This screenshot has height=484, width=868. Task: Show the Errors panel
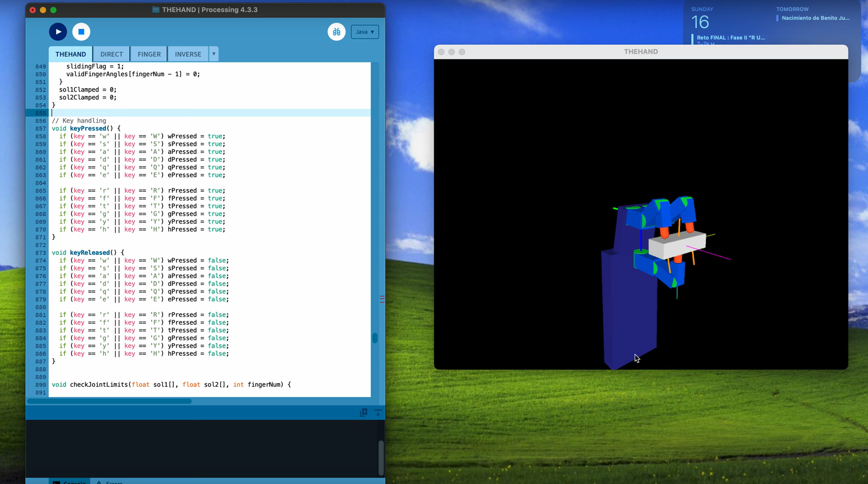[x=110, y=481]
